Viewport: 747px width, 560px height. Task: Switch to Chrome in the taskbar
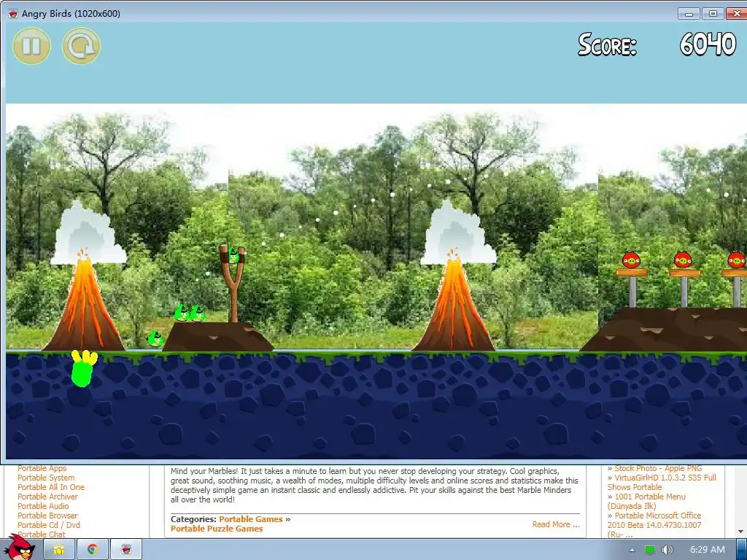tap(93, 550)
